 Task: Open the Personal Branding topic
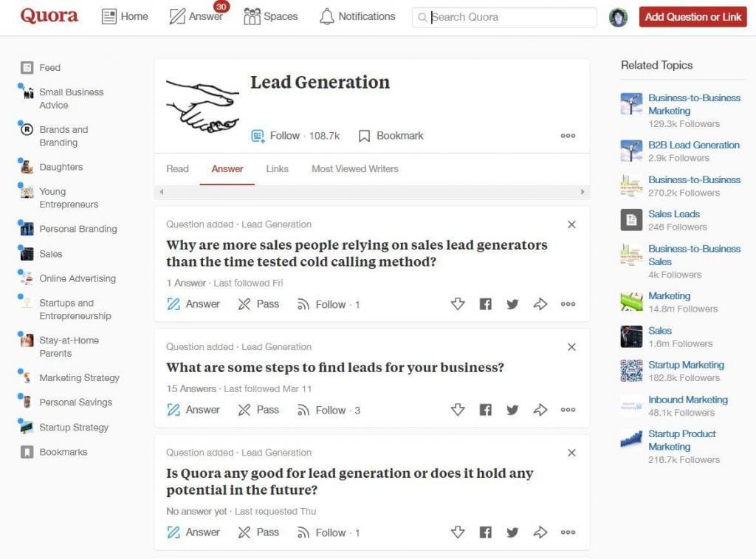click(x=69, y=229)
